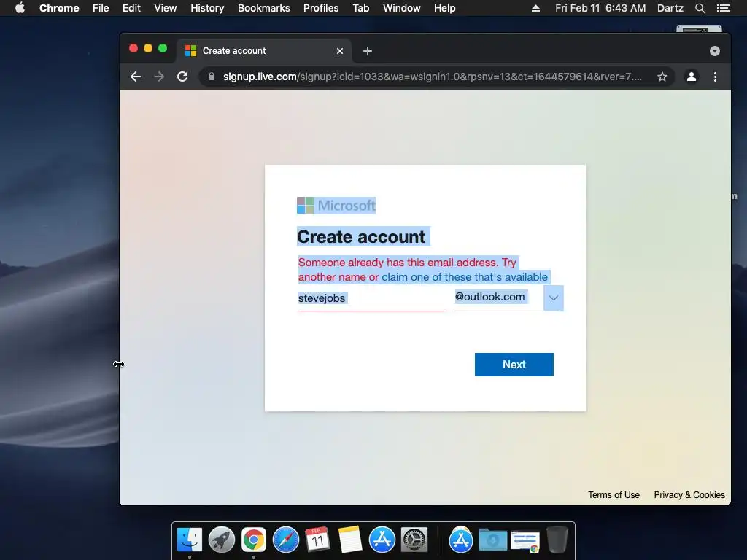Open Calendar icon in the Dock

317,540
